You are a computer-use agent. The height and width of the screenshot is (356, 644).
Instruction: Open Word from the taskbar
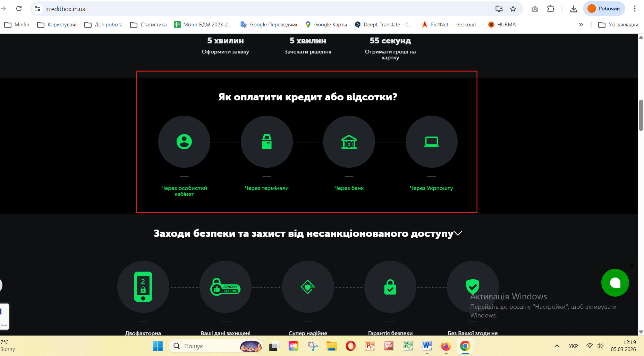coord(427,346)
